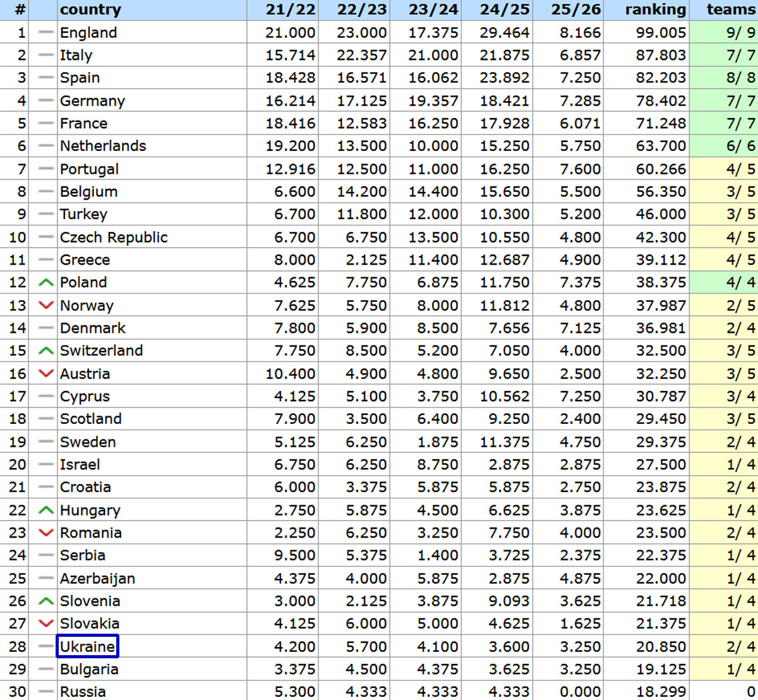Click Italy's 87.803 ranking value
The image size is (758, 700).
[x=661, y=56]
